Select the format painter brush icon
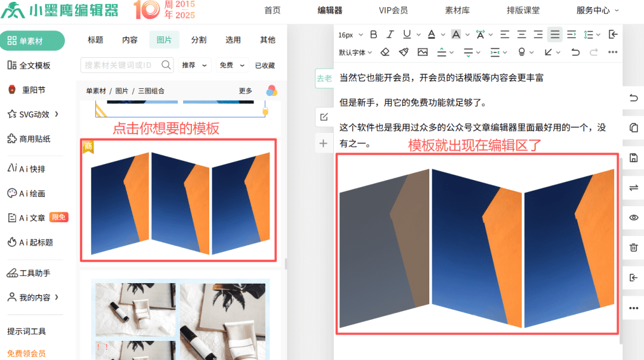 pyautogui.click(x=404, y=52)
